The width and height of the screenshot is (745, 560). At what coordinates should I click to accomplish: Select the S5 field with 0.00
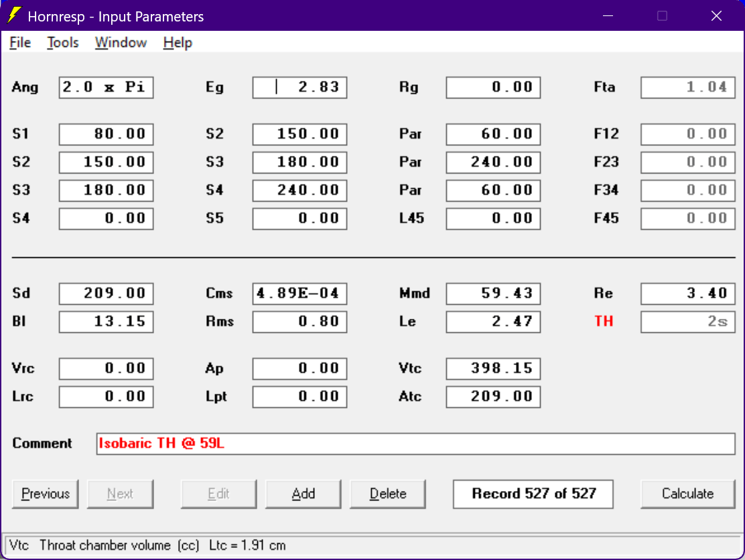(299, 218)
